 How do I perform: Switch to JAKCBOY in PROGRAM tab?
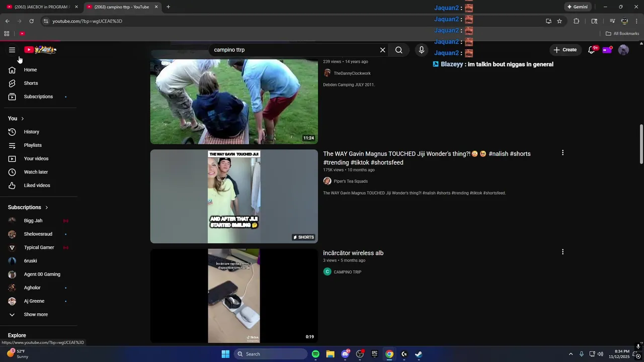point(42,7)
